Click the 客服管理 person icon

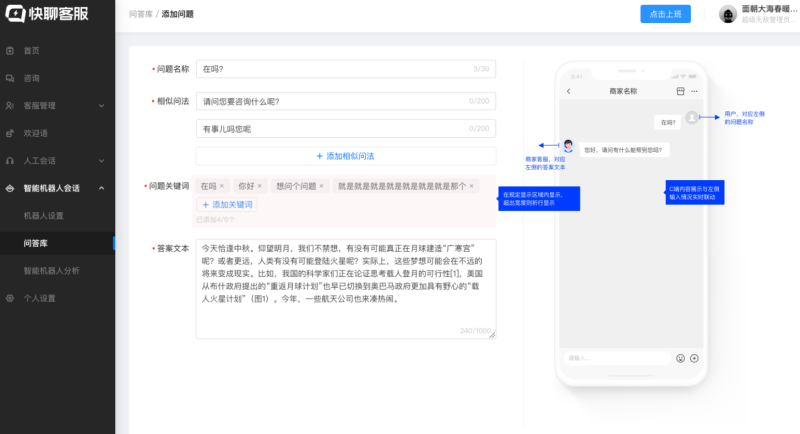tap(10, 106)
